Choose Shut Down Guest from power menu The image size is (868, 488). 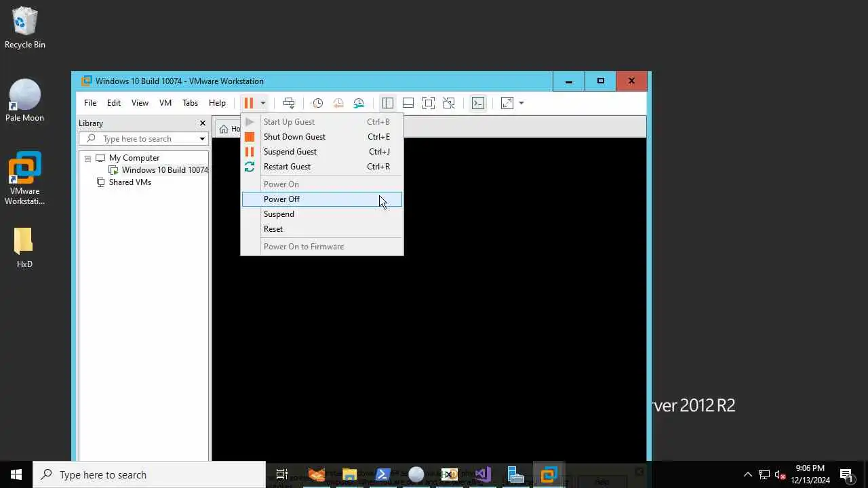coord(322,137)
